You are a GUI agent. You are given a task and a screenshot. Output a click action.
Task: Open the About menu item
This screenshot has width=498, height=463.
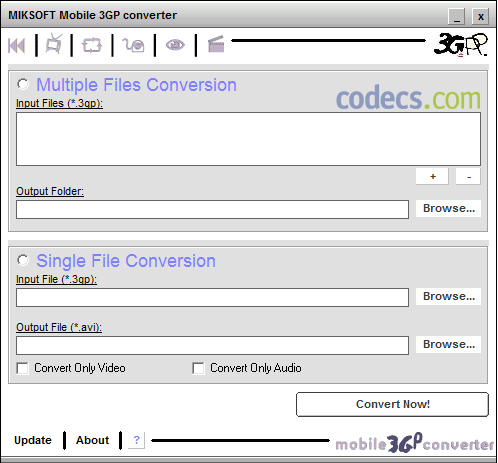(92, 440)
